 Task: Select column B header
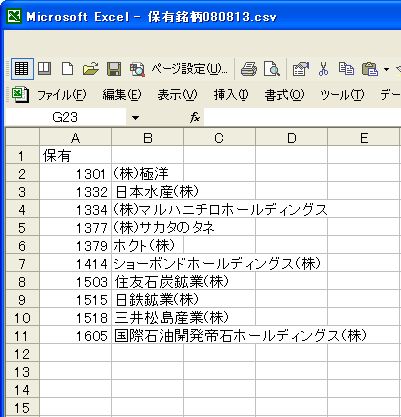pyautogui.click(x=147, y=137)
